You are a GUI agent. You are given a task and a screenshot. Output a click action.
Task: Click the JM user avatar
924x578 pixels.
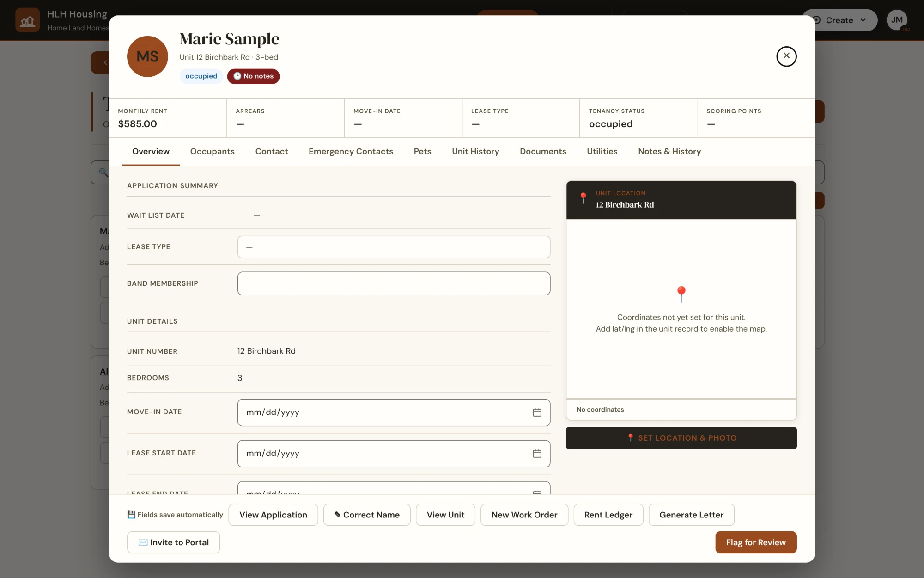click(897, 20)
